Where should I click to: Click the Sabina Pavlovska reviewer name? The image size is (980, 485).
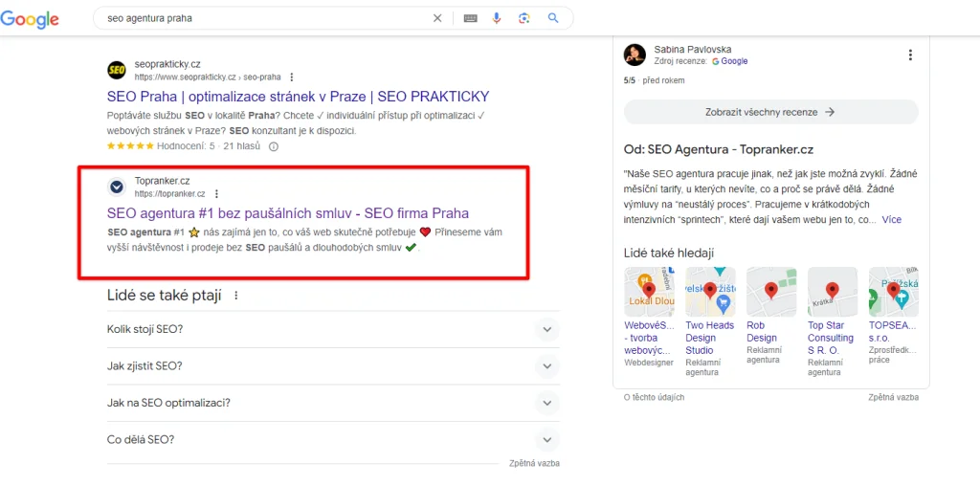[693, 50]
